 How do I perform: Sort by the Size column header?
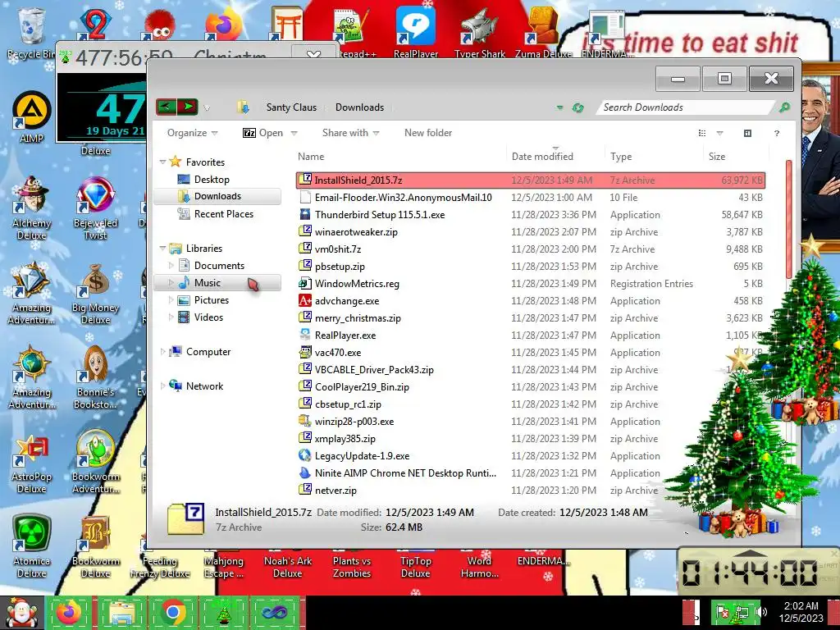tap(717, 157)
